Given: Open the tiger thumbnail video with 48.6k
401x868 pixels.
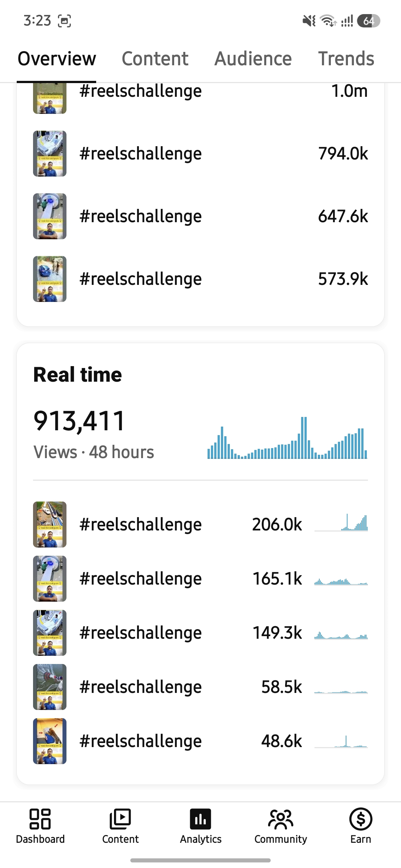Looking at the screenshot, I should click(200, 741).
